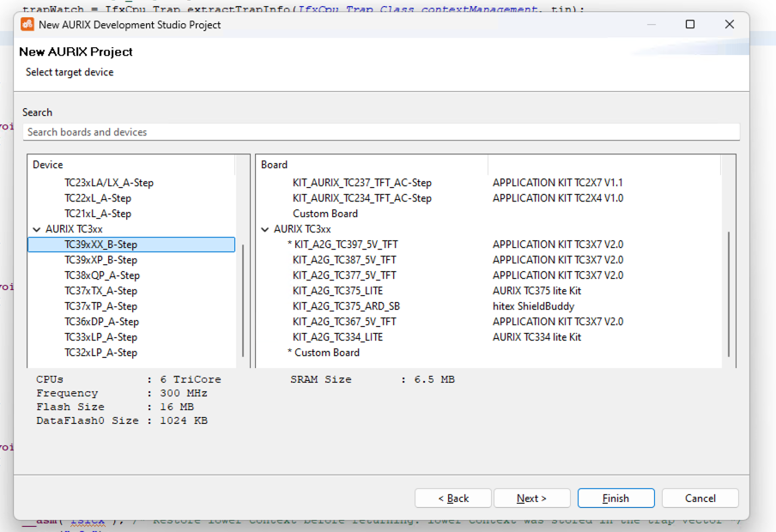Select the TC22xL_A-Step device

(x=100, y=197)
